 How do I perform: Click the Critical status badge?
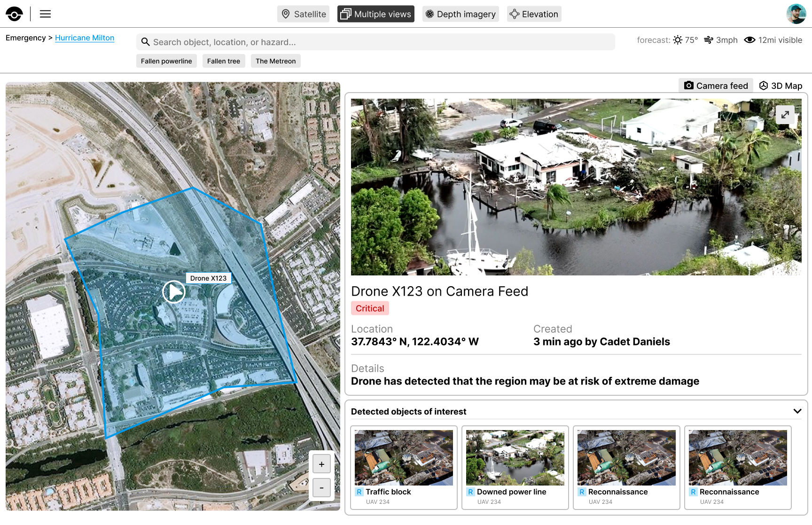pos(370,308)
